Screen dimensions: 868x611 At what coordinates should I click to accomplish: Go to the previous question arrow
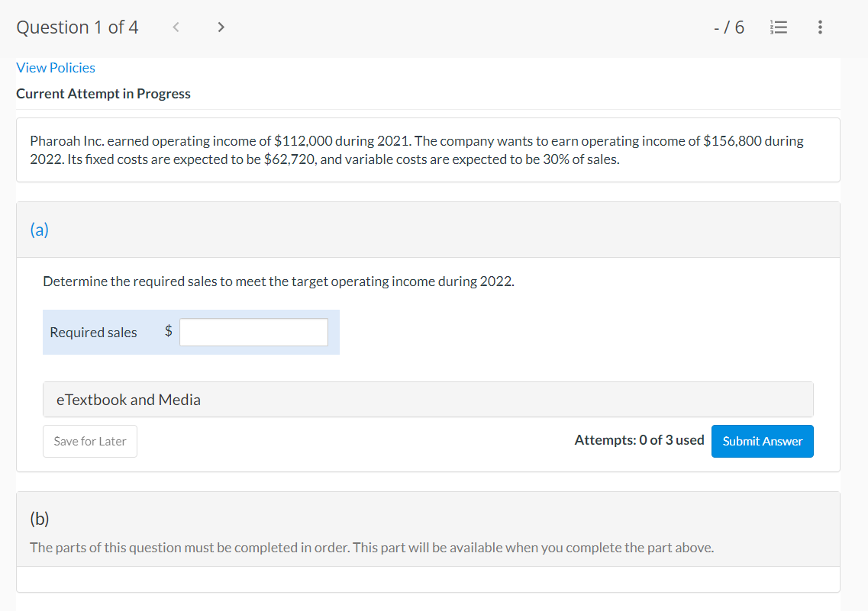[176, 27]
